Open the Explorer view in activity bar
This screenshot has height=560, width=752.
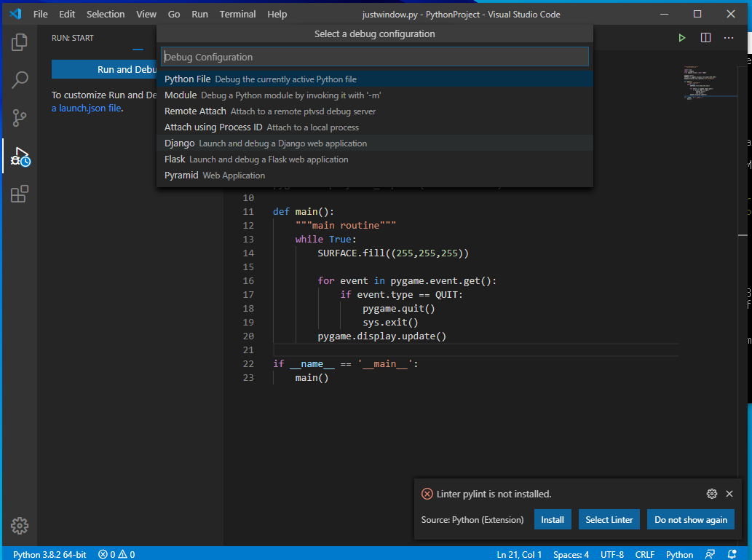19,42
